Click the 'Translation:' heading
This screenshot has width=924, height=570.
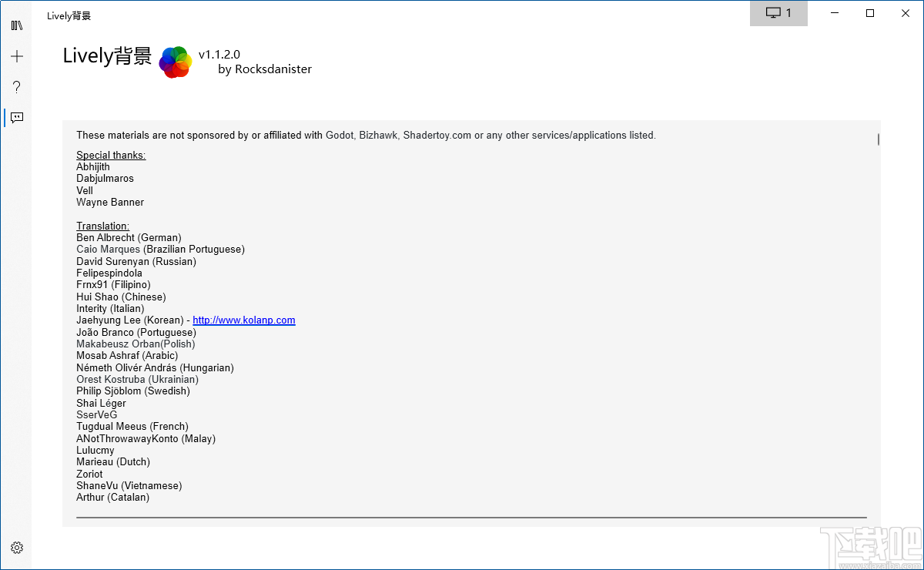point(103,226)
